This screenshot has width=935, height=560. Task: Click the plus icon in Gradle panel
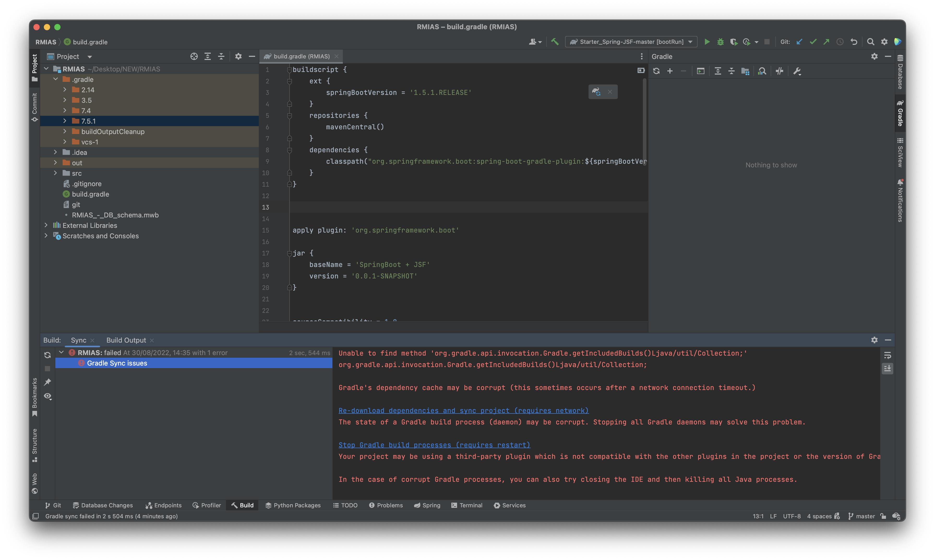coord(670,71)
